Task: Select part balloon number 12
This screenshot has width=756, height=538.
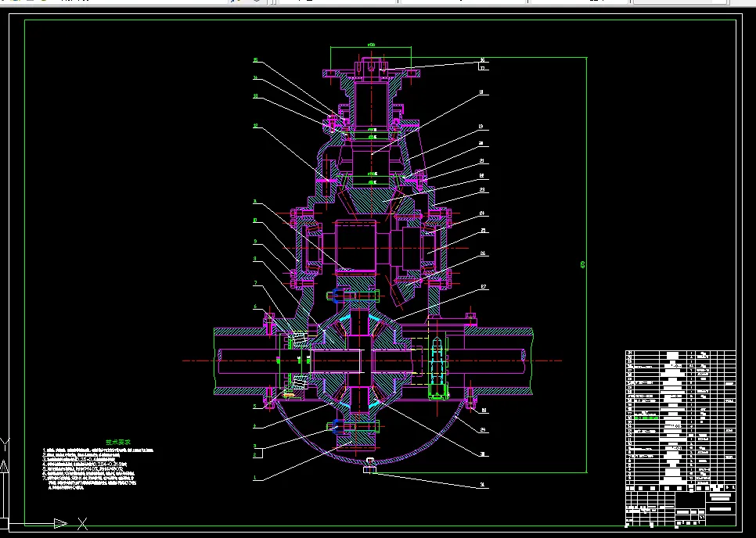Action: pyautogui.click(x=256, y=126)
